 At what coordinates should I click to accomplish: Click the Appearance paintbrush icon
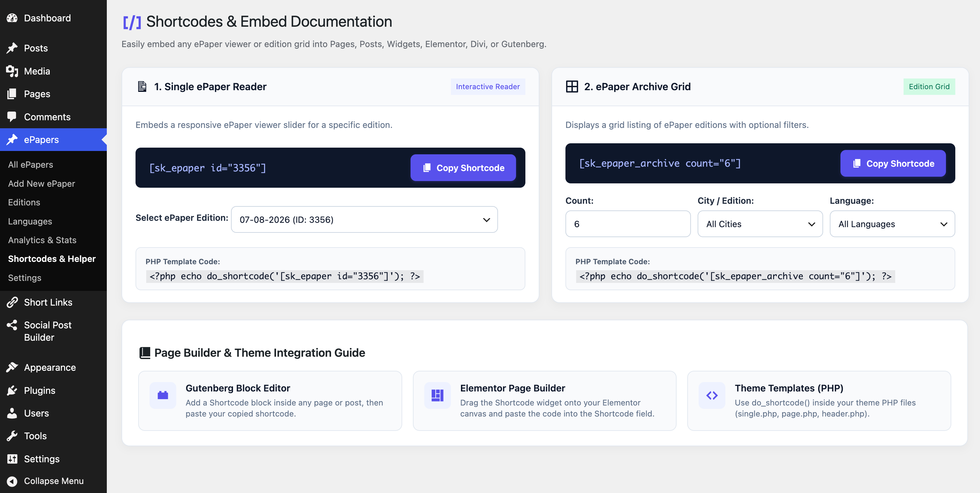pos(12,367)
